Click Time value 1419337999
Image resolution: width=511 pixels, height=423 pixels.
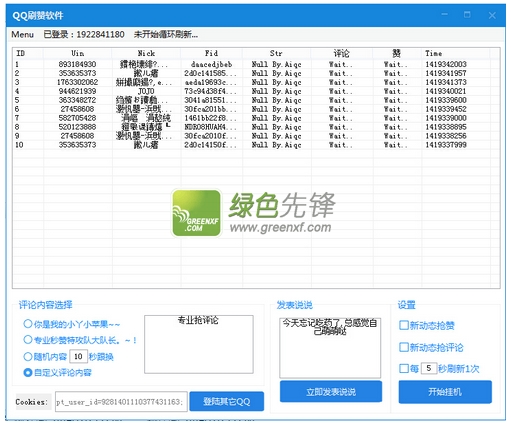point(446,145)
